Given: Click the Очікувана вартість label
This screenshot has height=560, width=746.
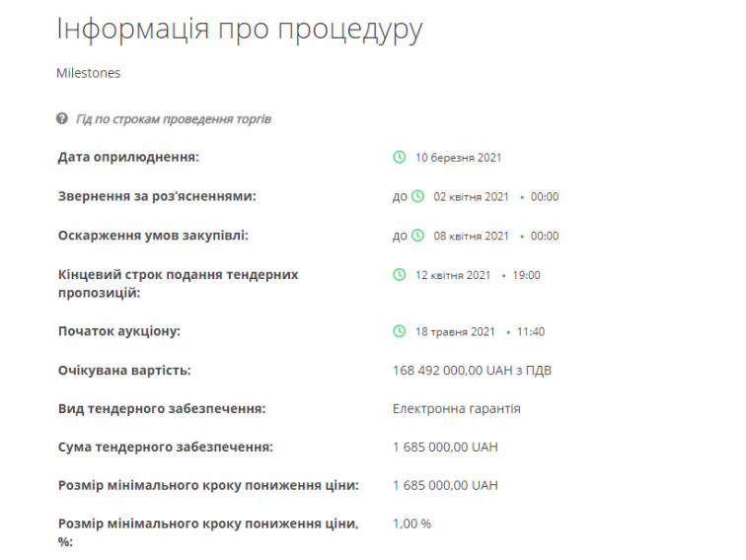Looking at the screenshot, I should [x=124, y=371].
